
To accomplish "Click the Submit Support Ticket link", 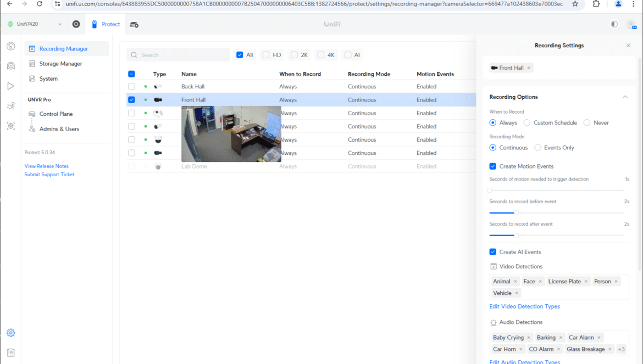I will [49, 175].
